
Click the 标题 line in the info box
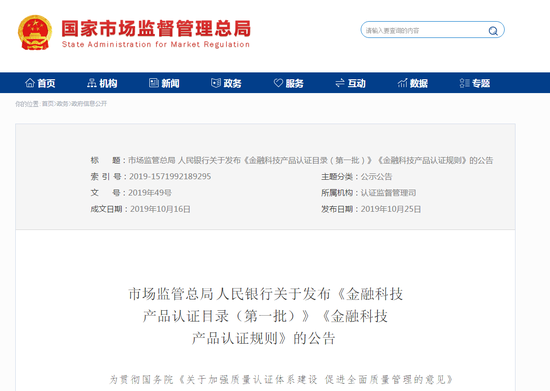tap(292, 160)
